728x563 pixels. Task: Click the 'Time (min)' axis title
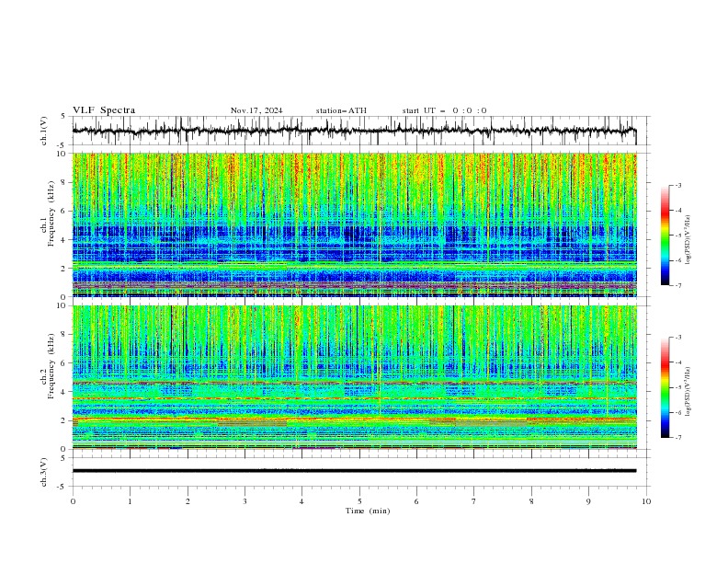(368, 511)
